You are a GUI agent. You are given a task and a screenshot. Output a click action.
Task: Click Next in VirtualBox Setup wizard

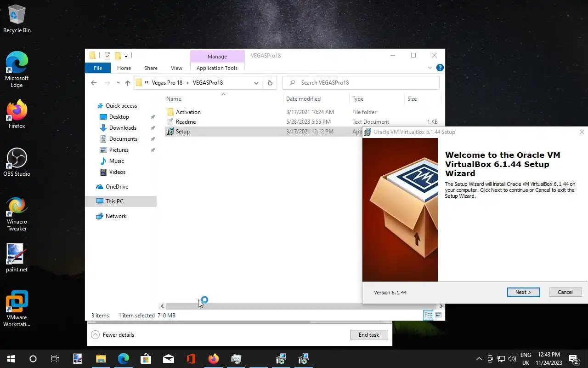(523, 292)
